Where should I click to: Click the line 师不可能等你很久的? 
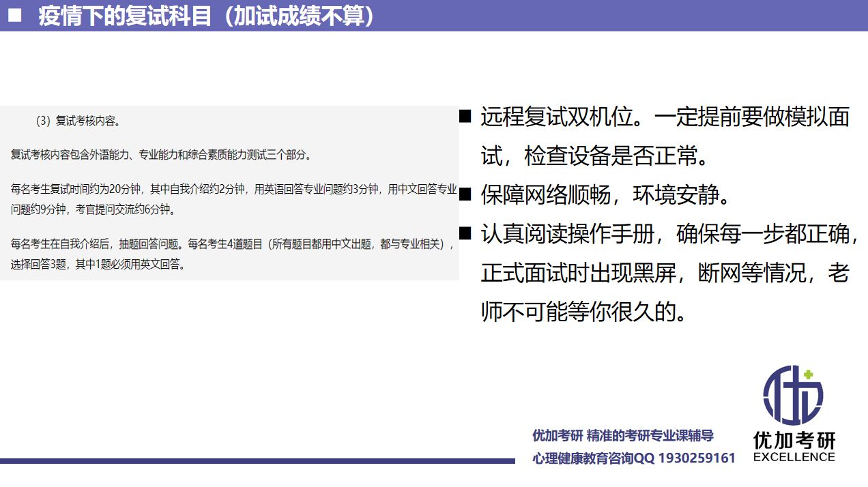coord(584,312)
